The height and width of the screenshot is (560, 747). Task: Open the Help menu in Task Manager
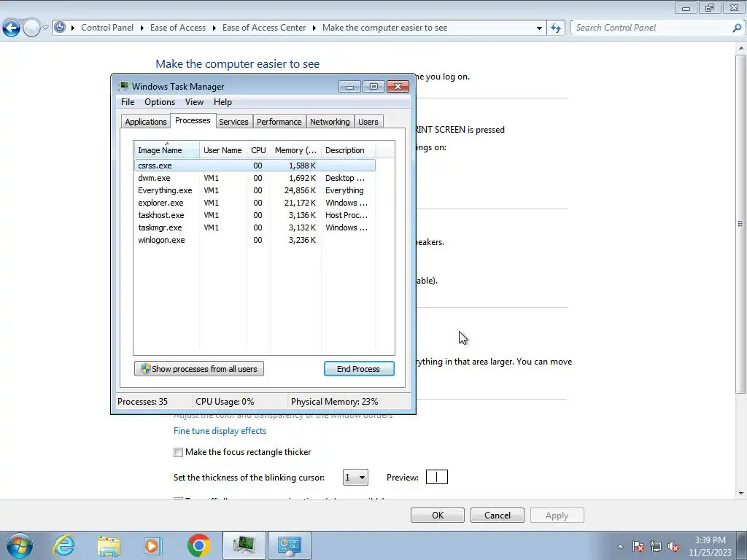pyautogui.click(x=222, y=102)
